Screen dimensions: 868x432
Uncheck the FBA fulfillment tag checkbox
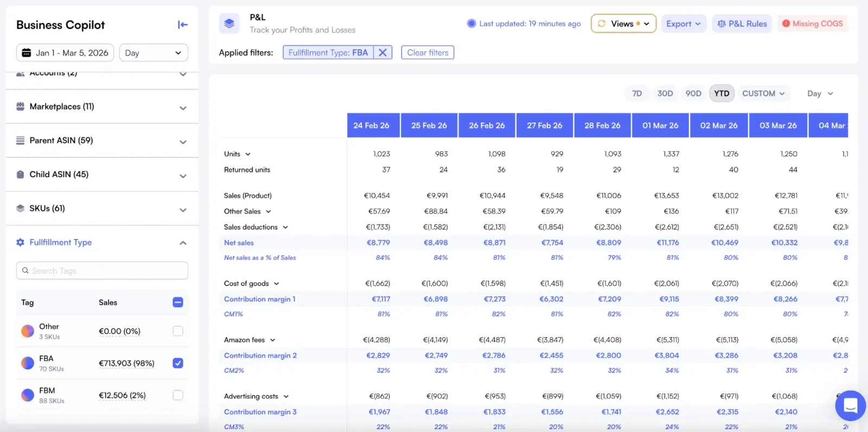pos(177,363)
